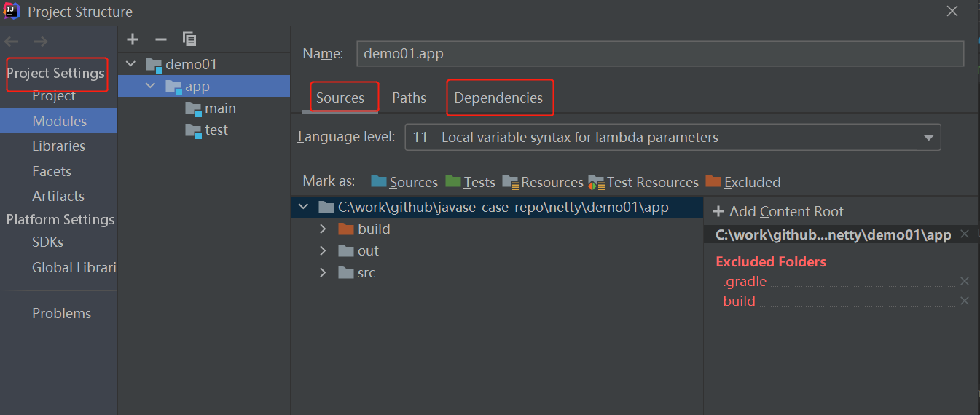Mark selected folder as Tests
Viewport: 980px width, 415px height.
[470, 182]
